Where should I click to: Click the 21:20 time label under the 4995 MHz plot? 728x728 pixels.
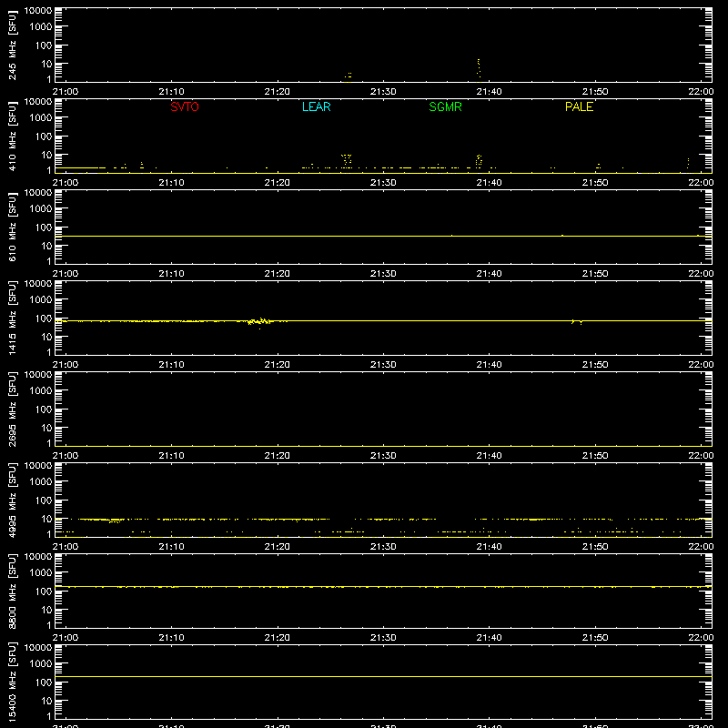pyautogui.click(x=278, y=547)
